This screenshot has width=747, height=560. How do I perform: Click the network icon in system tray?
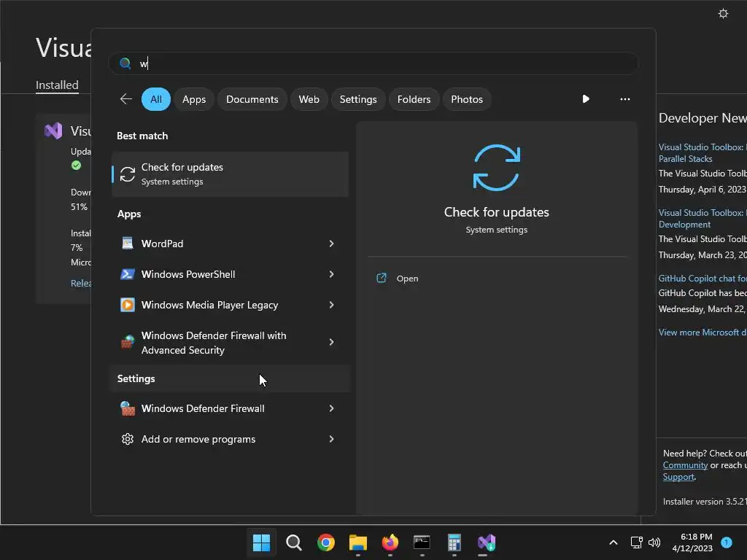point(636,542)
